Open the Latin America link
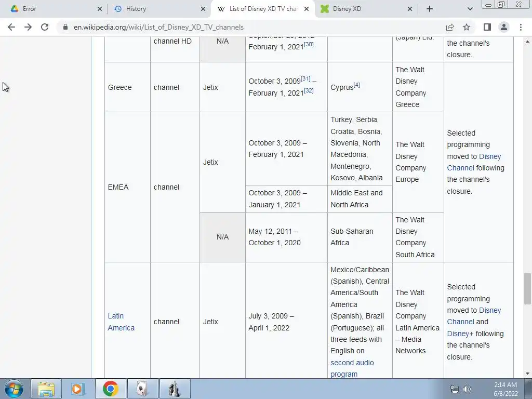This screenshot has height=399, width=532. tap(121, 322)
